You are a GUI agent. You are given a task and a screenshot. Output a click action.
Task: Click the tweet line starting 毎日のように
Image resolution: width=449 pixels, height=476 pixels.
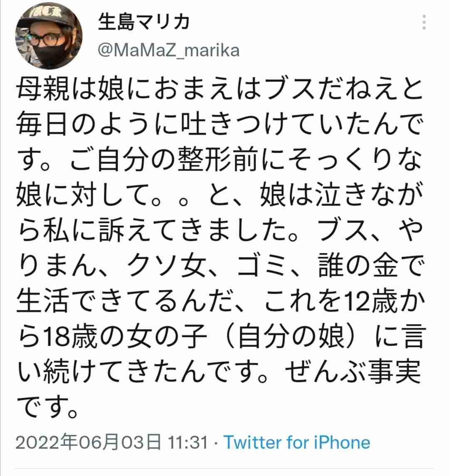[x=220, y=124]
